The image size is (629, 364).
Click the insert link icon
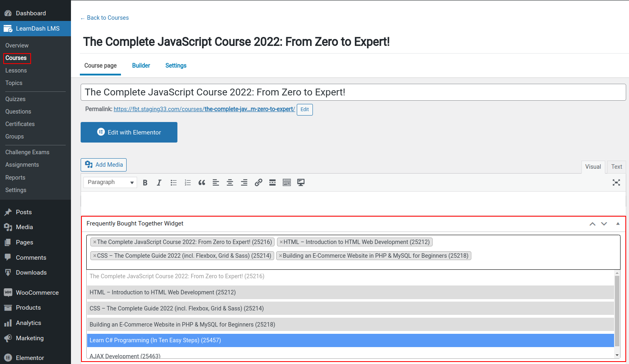tap(258, 183)
